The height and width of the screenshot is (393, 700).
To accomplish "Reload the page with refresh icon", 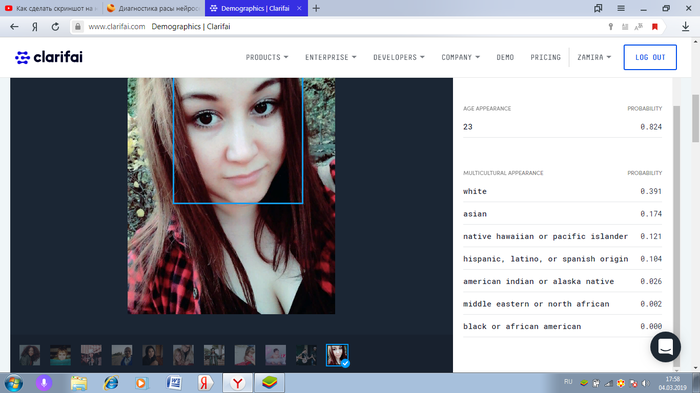I will [55, 27].
